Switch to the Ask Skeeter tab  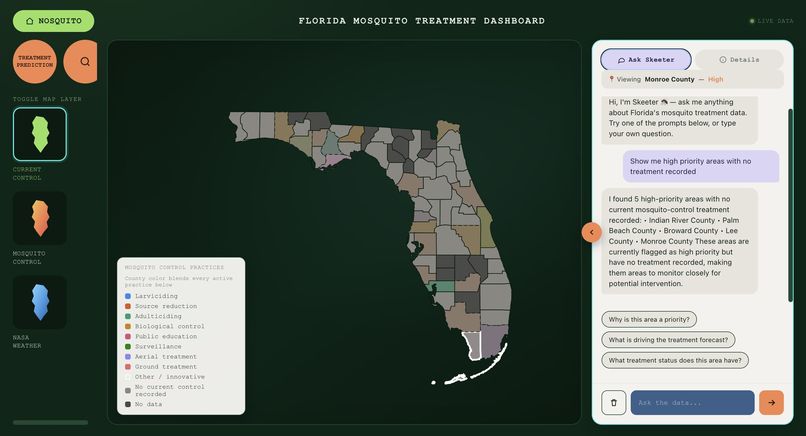[x=646, y=60]
